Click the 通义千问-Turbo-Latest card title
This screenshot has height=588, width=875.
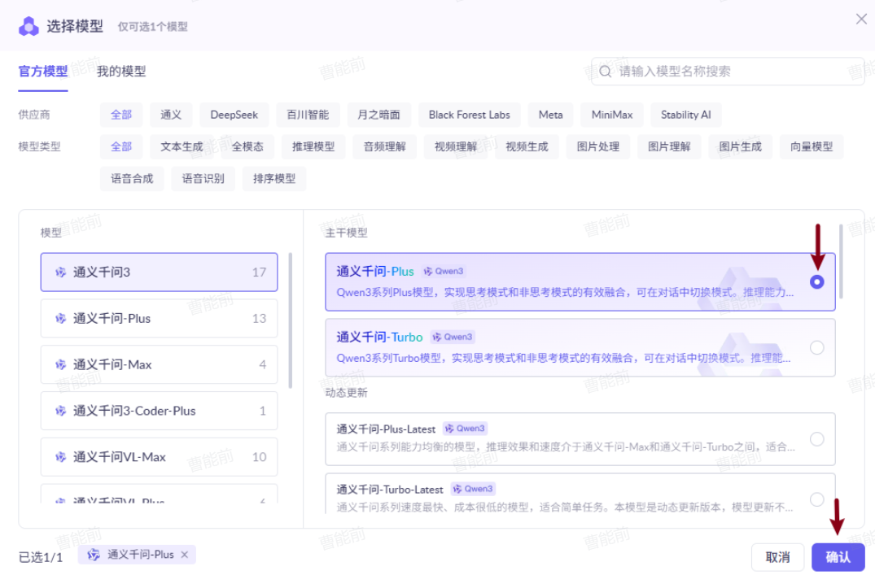(x=390, y=490)
